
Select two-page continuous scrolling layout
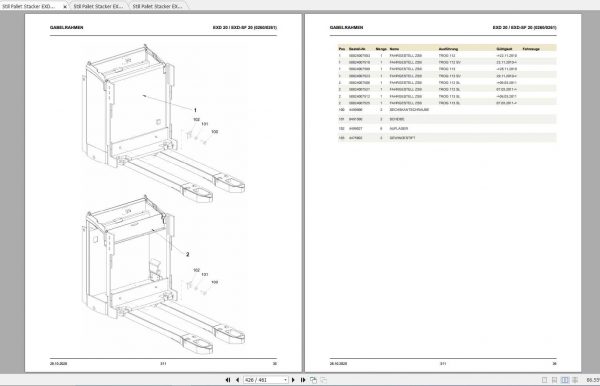(x=575, y=380)
